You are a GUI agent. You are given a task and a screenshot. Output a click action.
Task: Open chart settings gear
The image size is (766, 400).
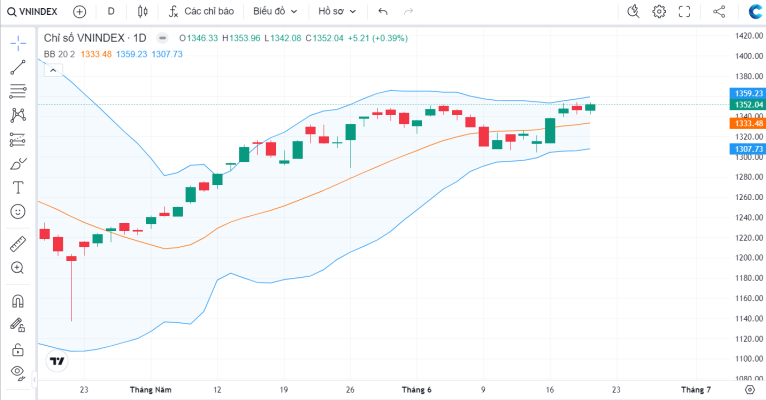pos(659,11)
